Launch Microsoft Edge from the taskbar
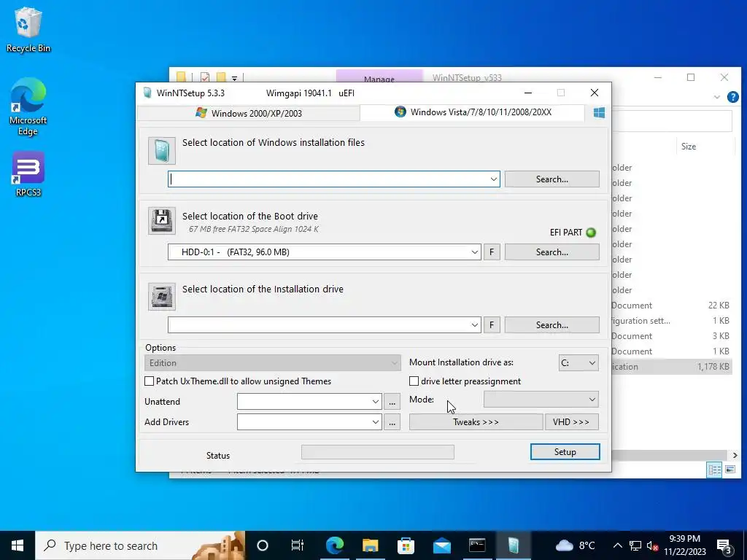Screen dimensions: 747x560 (x=335, y=545)
